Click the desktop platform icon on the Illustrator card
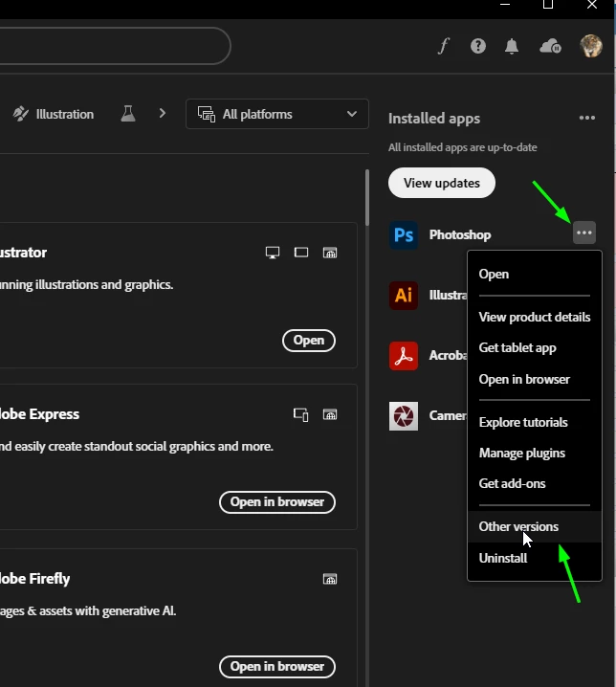 click(x=273, y=253)
